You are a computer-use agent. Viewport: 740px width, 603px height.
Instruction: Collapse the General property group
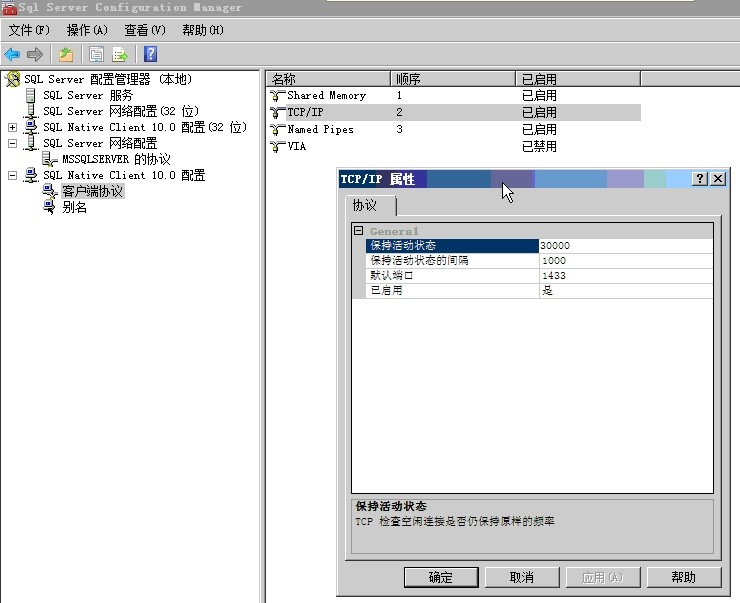click(x=359, y=231)
